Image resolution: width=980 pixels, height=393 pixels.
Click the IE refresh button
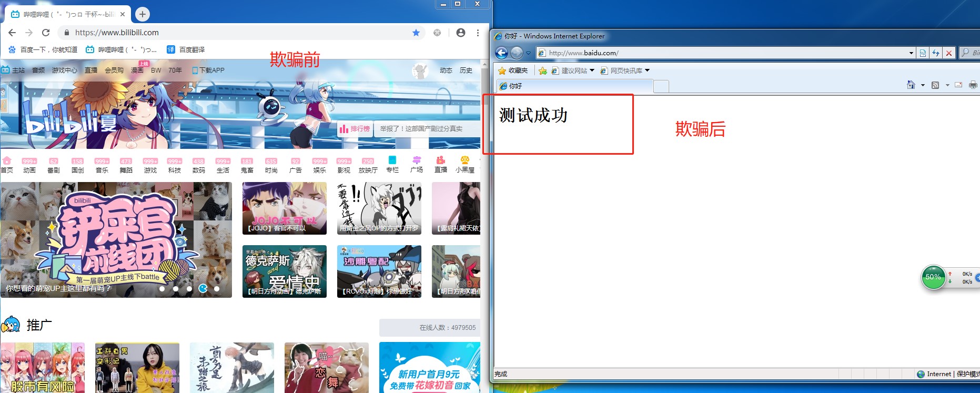[x=936, y=53]
